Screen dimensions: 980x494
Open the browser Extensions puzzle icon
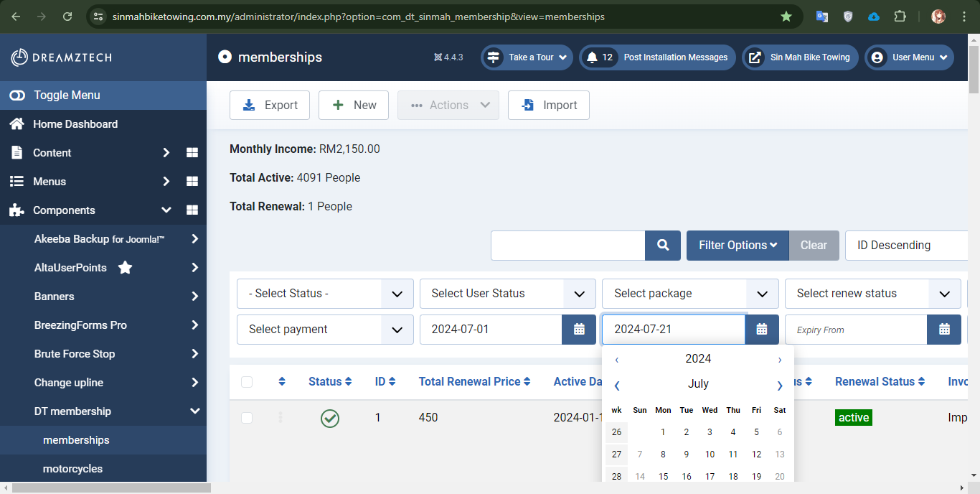(x=900, y=17)
